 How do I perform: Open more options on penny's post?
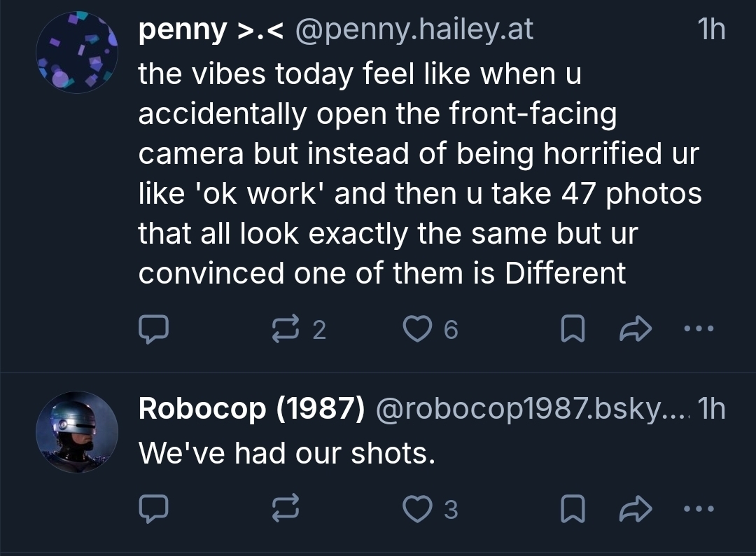[x=700, y=328]
